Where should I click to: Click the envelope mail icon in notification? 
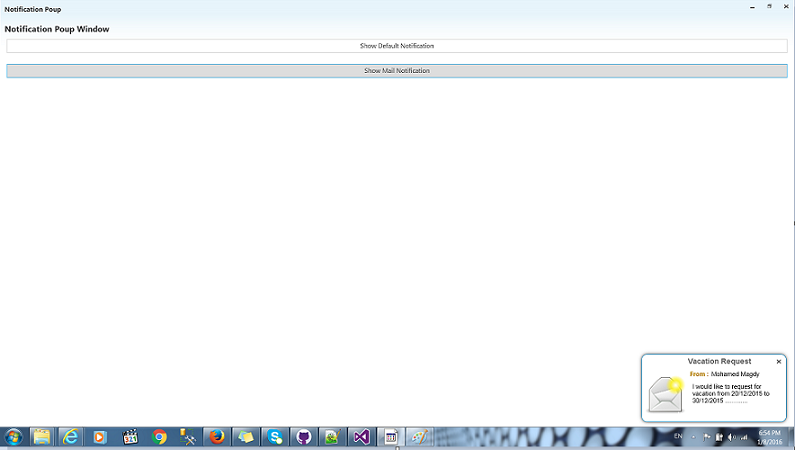[666, 394]
